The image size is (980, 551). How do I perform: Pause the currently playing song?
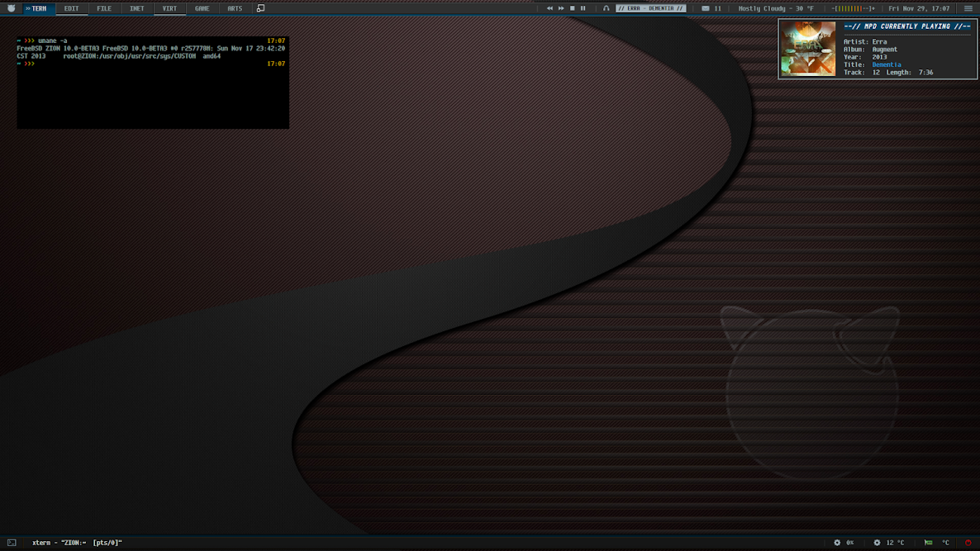(x=583, y=8)
